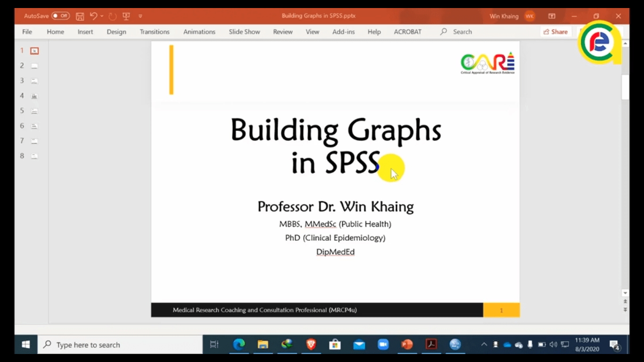Click the 'DipMedEd' text line
This screenshot has height=362, width=644.
pos(335,252)
